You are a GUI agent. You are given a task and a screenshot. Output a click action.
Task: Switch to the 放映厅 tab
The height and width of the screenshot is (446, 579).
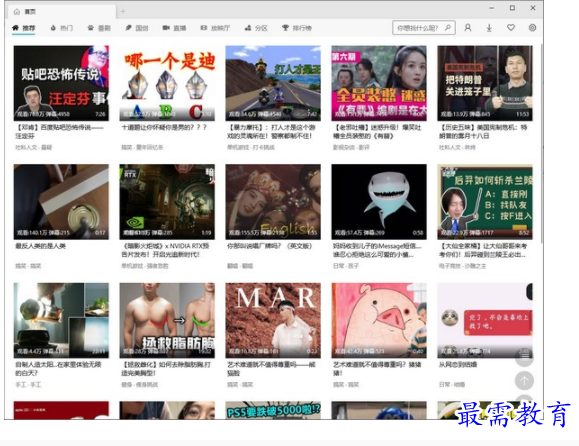215,28
